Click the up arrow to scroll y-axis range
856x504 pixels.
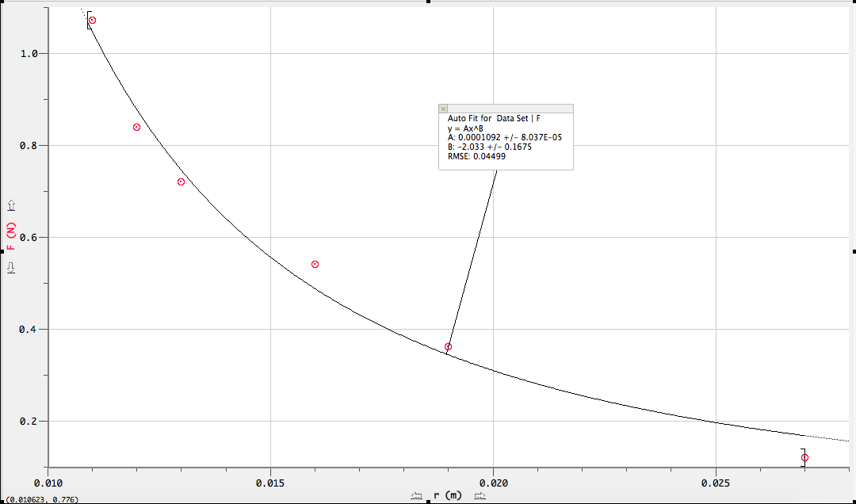(10, 204)
